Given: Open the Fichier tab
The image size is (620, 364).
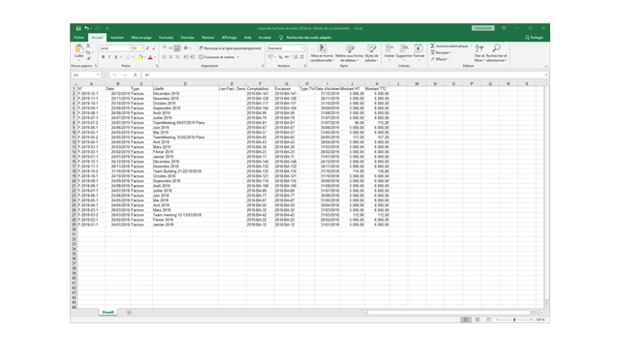Looking at the screenshot, I should [x=79, y=38].
